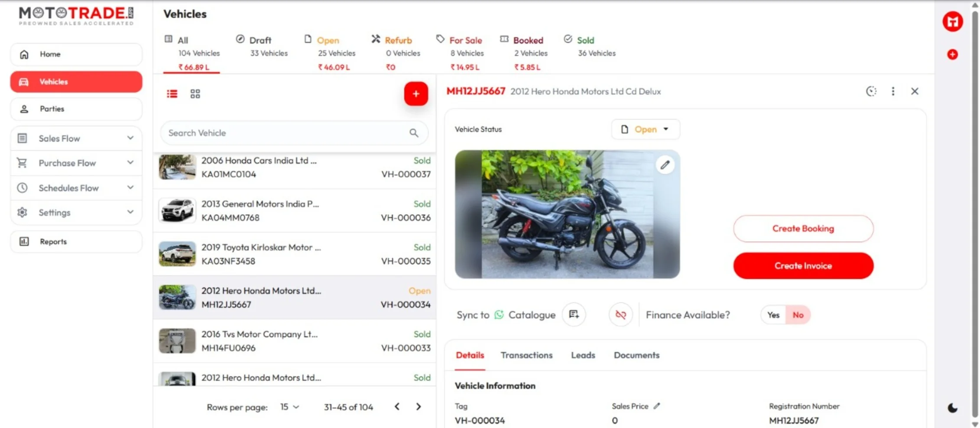Set Finance Available to Yes
This screenshot has width=980, height=428.
click(773, 315)
